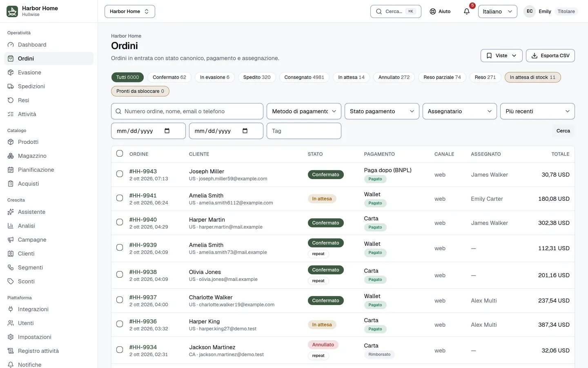Image resolution: width=588 pixels, height=368 pixels.
Task: Click the Dashboard icon in sidebar
Action: (x=11, y=45)
